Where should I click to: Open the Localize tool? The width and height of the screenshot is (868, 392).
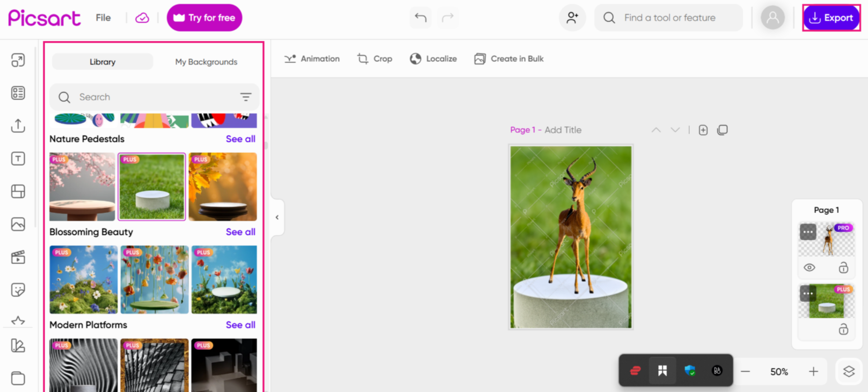click(x=433, y=59)
